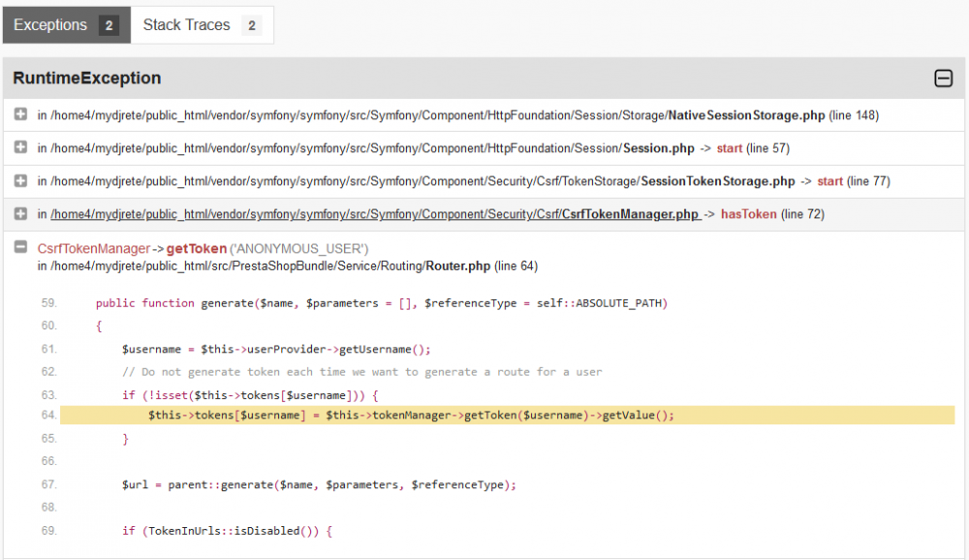
Task: Switch to the Exceptions tab
Action: coord(67,25)
